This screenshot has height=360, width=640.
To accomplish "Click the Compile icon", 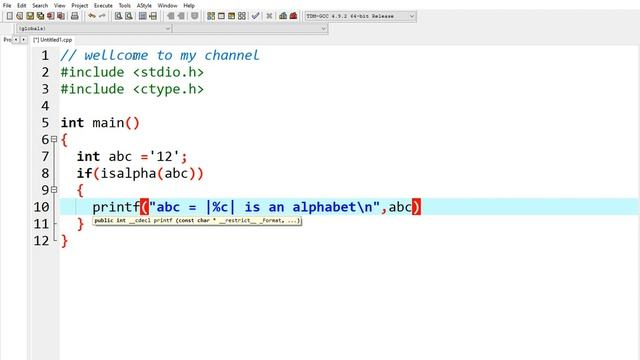I will point(211,16).
